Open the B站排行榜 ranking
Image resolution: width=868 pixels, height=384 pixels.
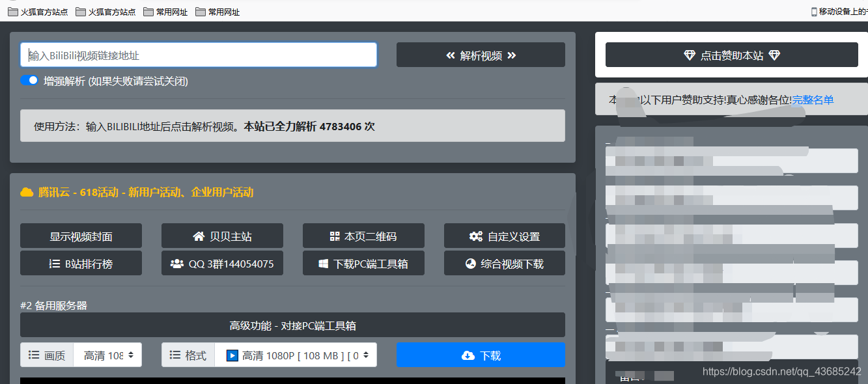(81, 263)
